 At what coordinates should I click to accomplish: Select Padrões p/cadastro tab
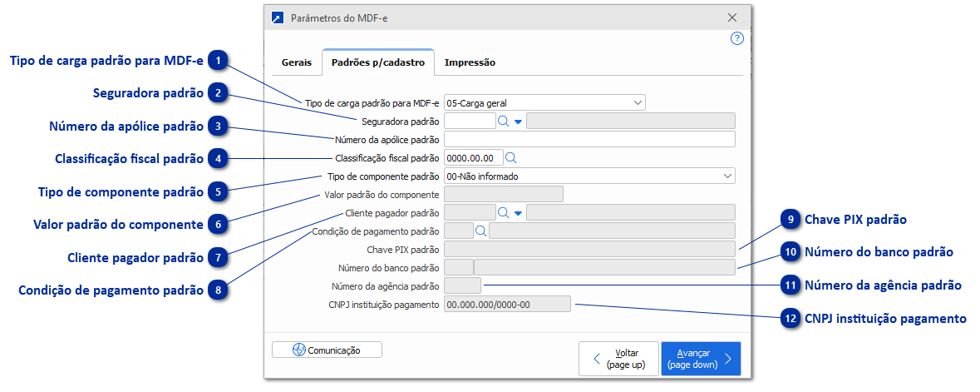(x=378, y=62)
